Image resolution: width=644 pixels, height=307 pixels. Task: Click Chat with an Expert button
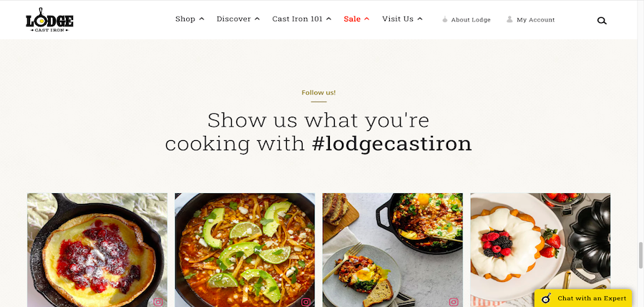(x=583, y=298)
